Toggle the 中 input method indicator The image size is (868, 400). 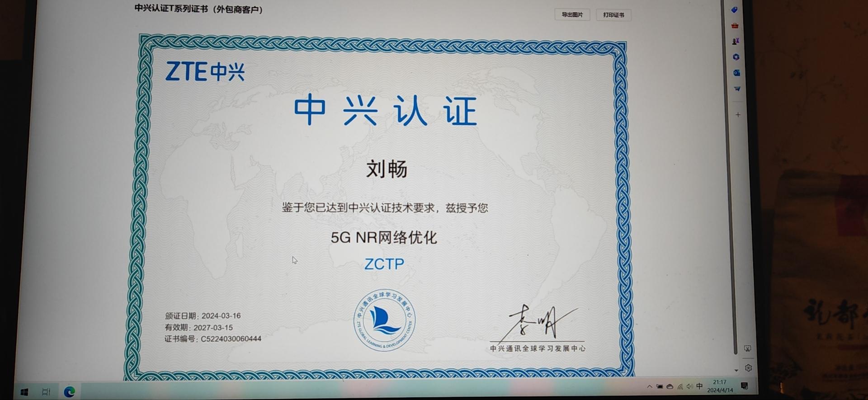[x=699, y=386]
